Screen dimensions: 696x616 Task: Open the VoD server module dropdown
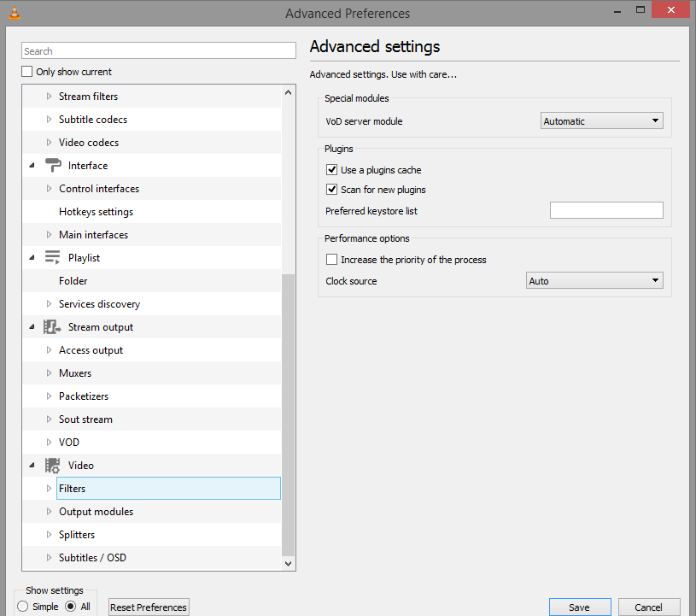point(602,121)
